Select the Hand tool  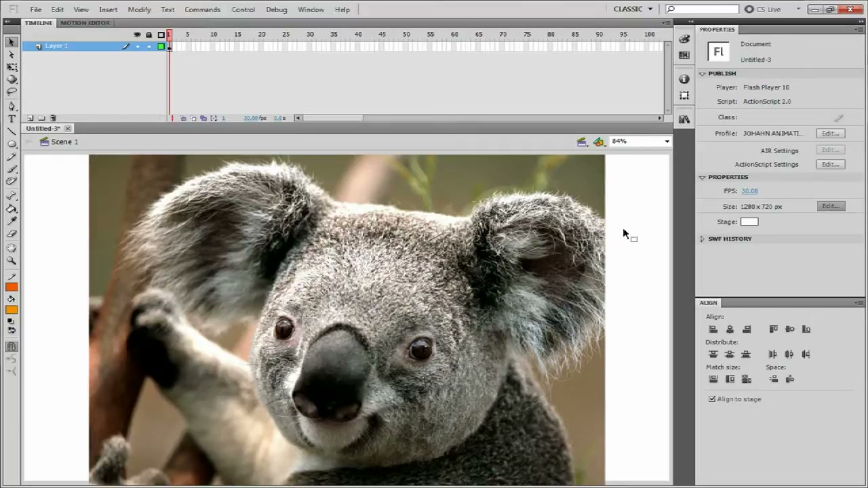click(x=12, y=248)
